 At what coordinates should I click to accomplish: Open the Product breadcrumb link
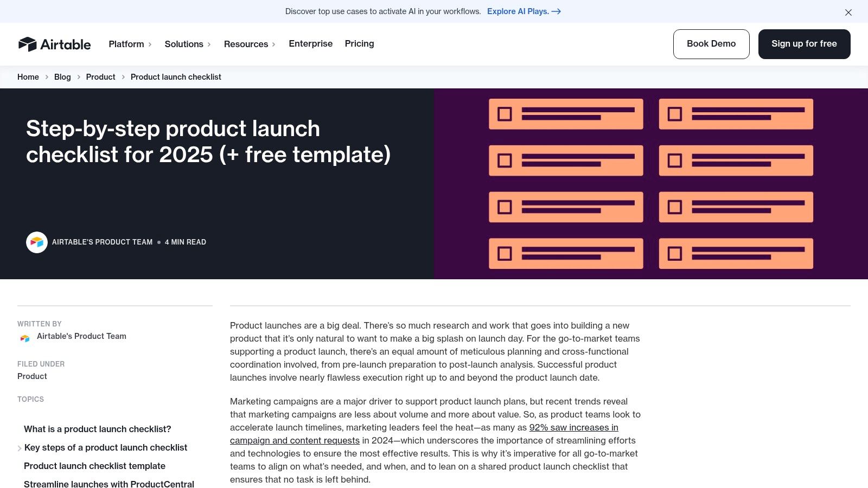click(x=100, y=77)
